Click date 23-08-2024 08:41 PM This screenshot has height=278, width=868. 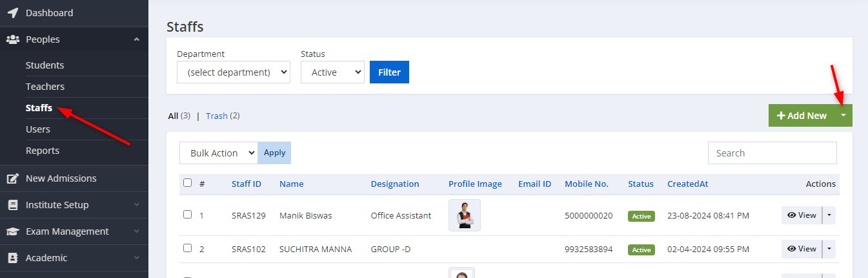710,215
